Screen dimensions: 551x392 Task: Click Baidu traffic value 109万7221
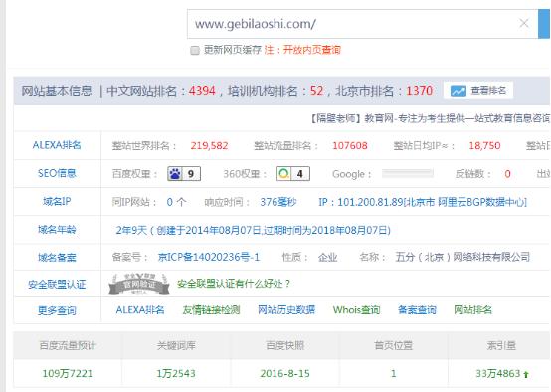(68, 373)
